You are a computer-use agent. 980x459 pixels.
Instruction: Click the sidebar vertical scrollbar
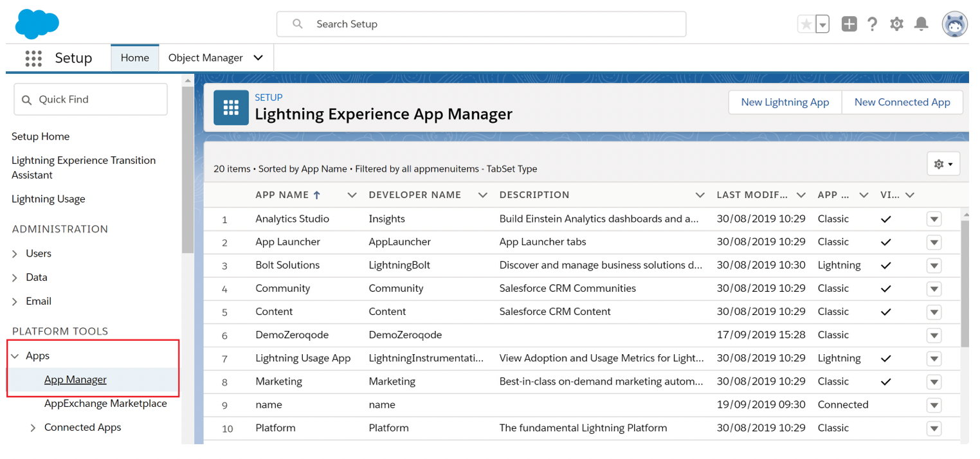click(x=188, y=168)
